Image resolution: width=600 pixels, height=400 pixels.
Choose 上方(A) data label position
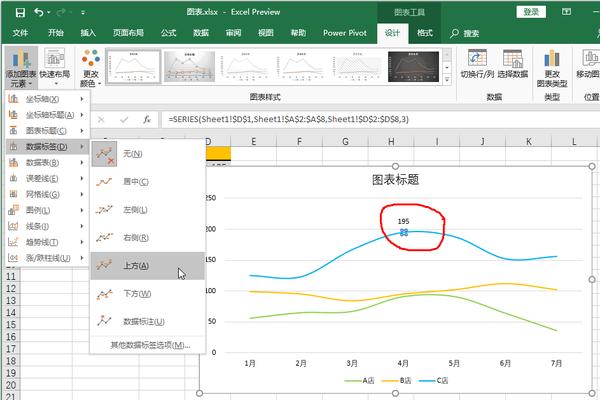147,266
